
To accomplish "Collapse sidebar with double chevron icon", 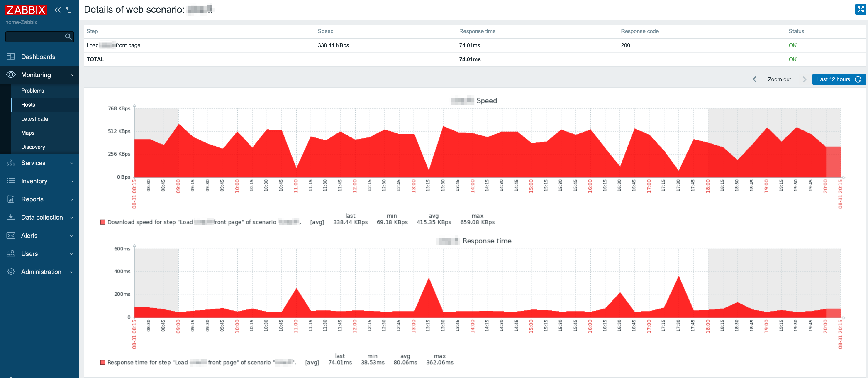I will 58,10.
